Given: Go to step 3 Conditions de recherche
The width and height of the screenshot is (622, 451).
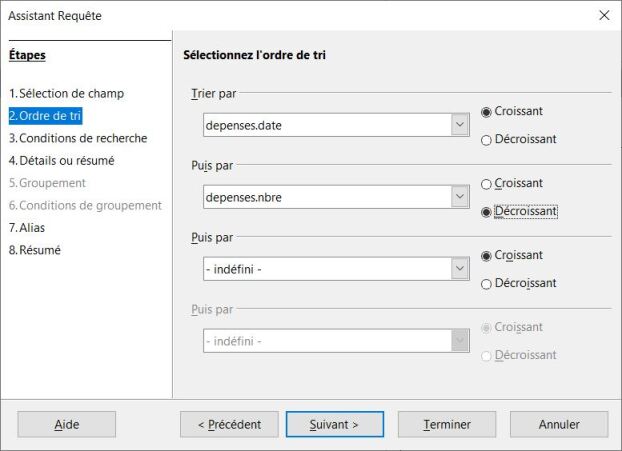Looking at the screenshot, I should click(x=78, y=139).
